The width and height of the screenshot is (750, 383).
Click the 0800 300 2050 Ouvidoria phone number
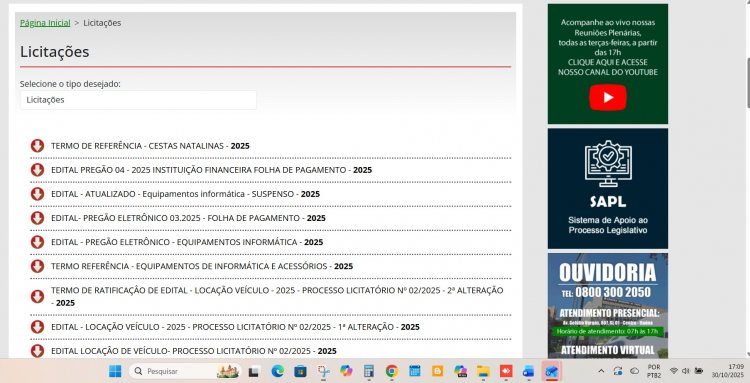coord(613,292)
